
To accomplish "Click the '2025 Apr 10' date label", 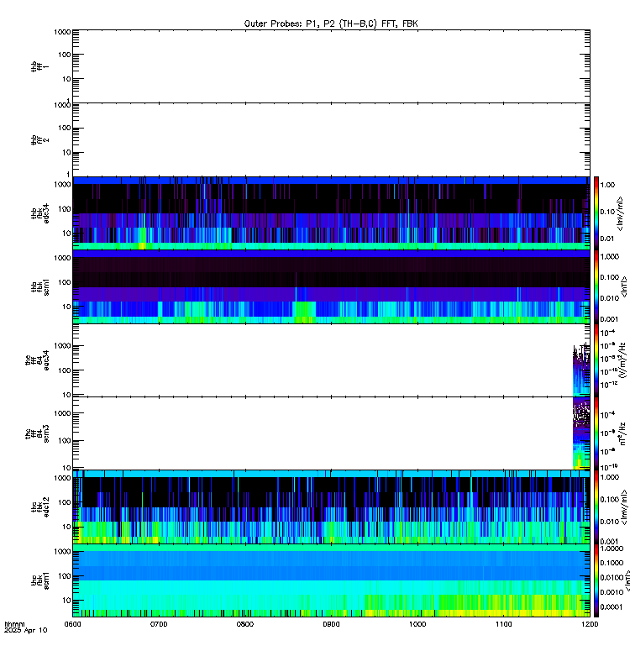I will [x=26, y=630].
